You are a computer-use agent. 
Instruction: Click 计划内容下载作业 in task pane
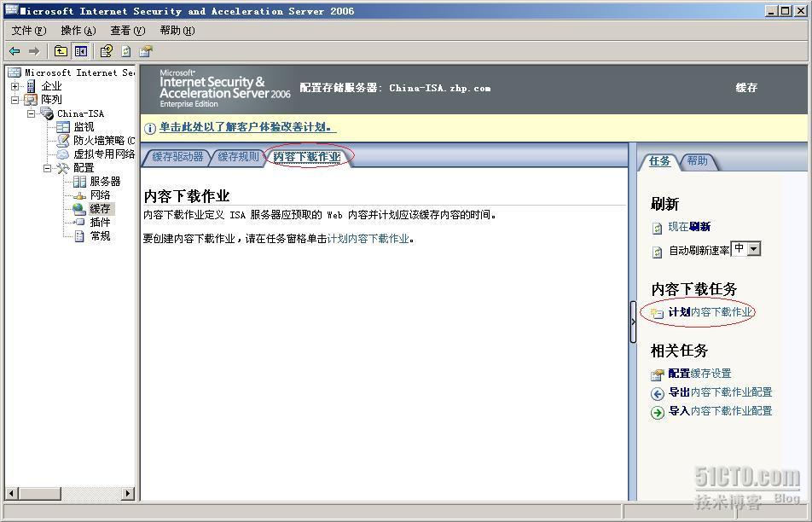[710, 312]
